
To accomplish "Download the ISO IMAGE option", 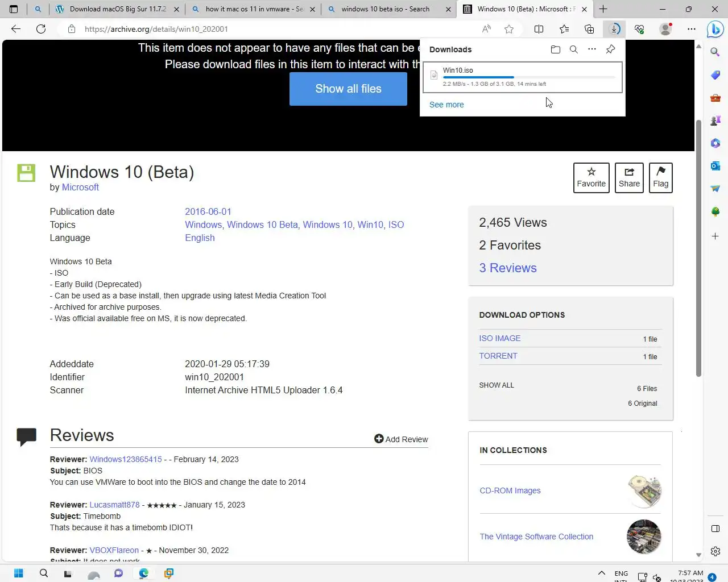I will coord(500,338).
